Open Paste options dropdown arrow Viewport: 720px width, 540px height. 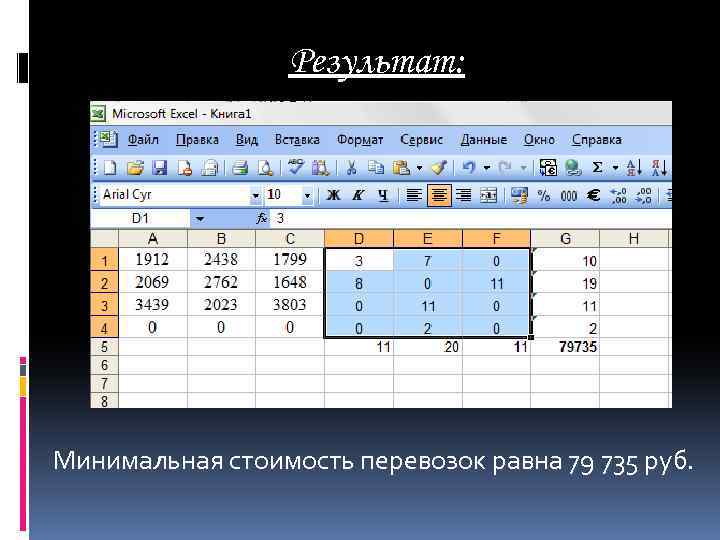click(419, 168)
